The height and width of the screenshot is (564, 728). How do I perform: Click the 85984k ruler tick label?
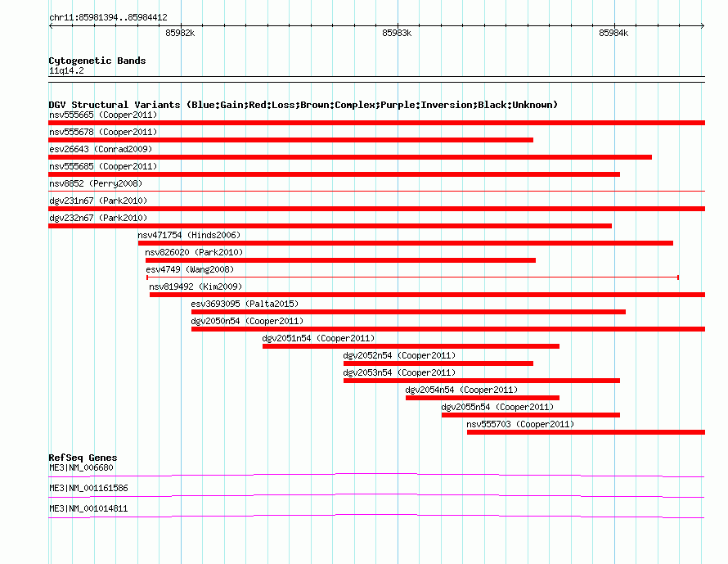tap(613, 33)
